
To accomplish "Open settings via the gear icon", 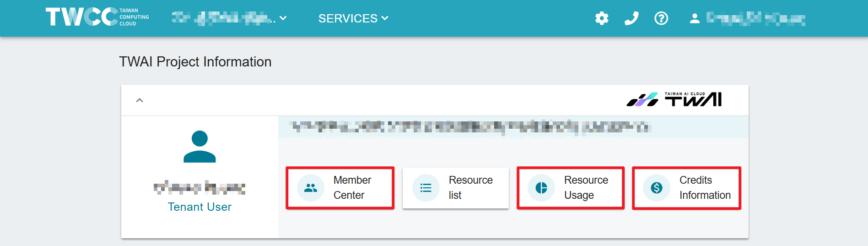I will (602, 18).
